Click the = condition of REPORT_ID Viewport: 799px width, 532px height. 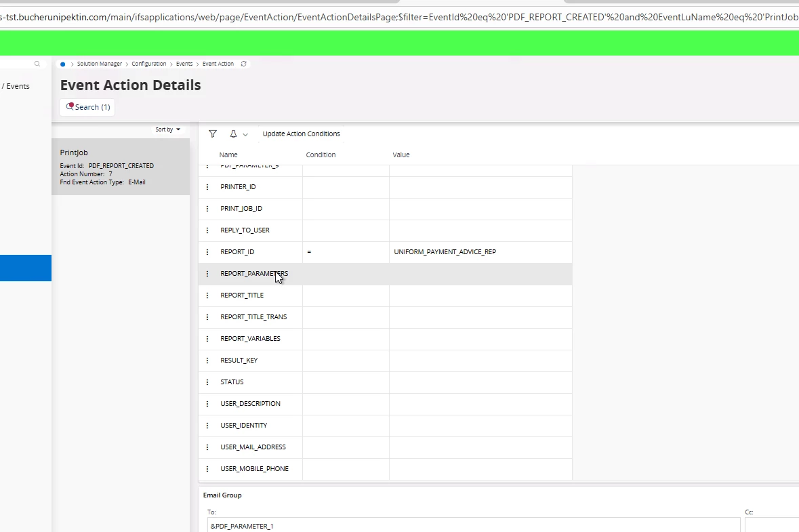click(x=346, y=251)
